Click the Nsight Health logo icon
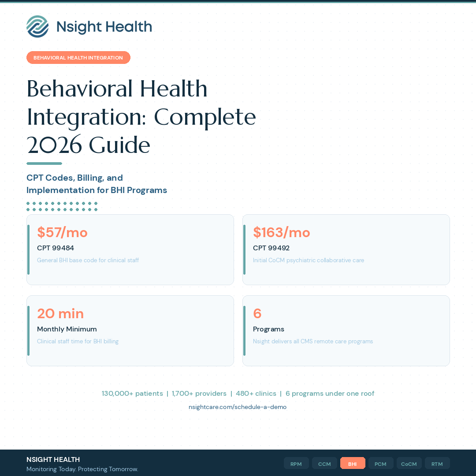Viewport: 476px width, 476px height. tap(37, 26)
